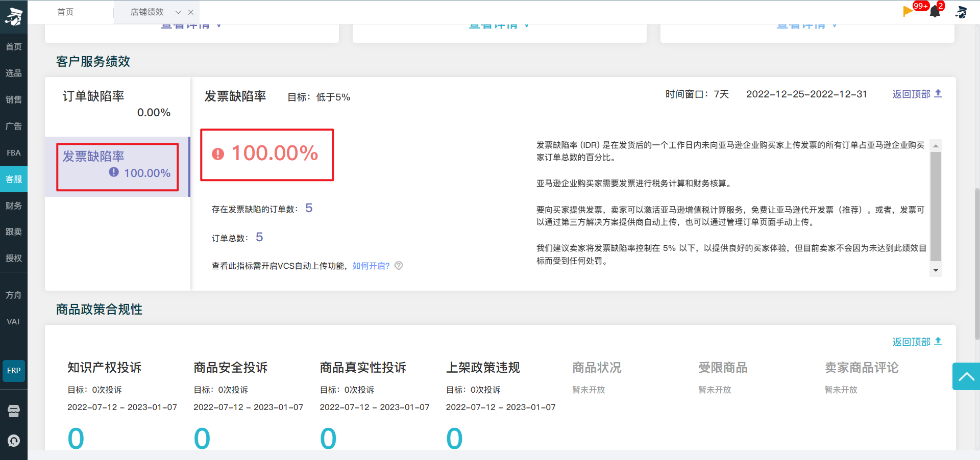Click the 受限商品 heading
Viewport: 980px width, 460px height.
(x=723, y=368)
